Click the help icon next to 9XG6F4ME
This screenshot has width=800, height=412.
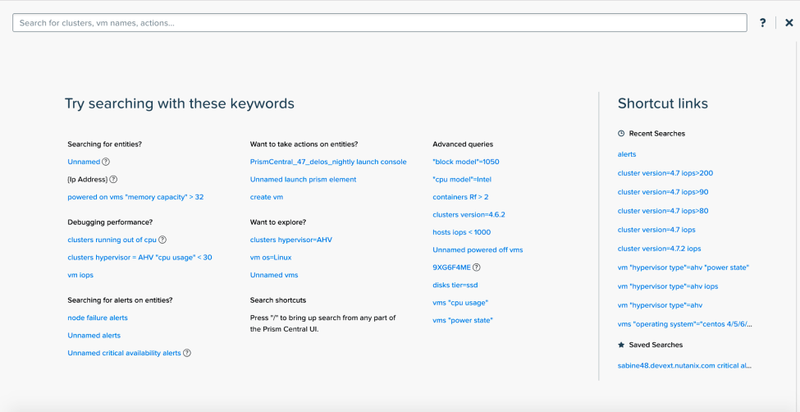coord(477,267)
